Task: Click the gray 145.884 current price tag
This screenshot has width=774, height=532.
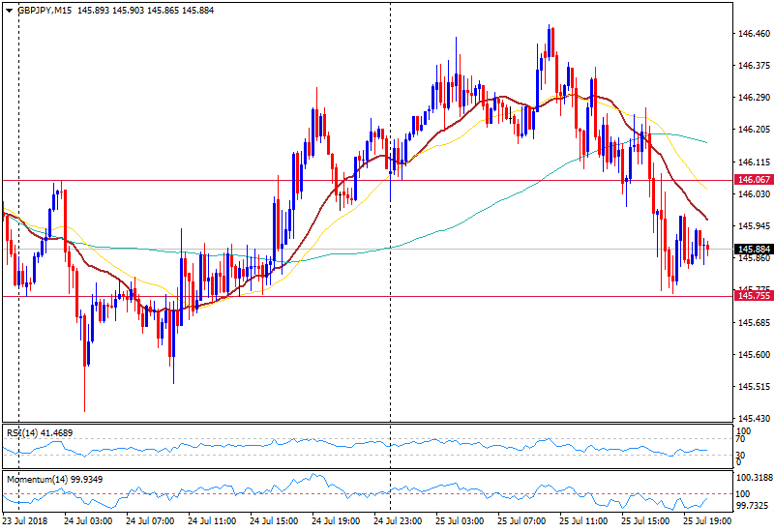Action: pyautogui.click(x=753, y=250)
